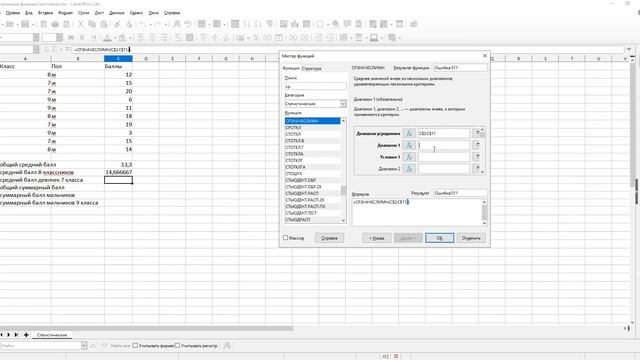Click the Insert Special Character icon
The image size is (640, 360).
point(320,24)
